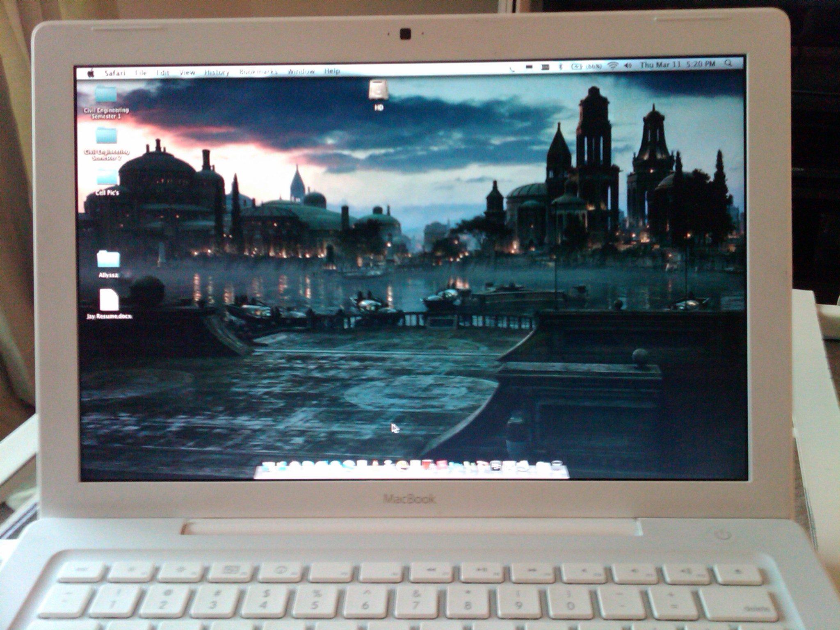This screenshot has height=630, width=840.
Task: Click the battery status icon
Action: (577, 66)
